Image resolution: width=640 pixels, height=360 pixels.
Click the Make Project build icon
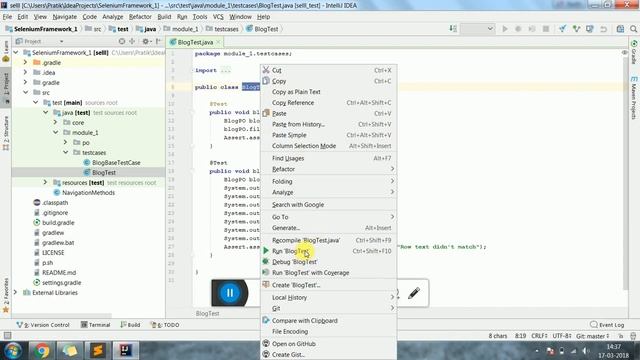coord(453,29)
